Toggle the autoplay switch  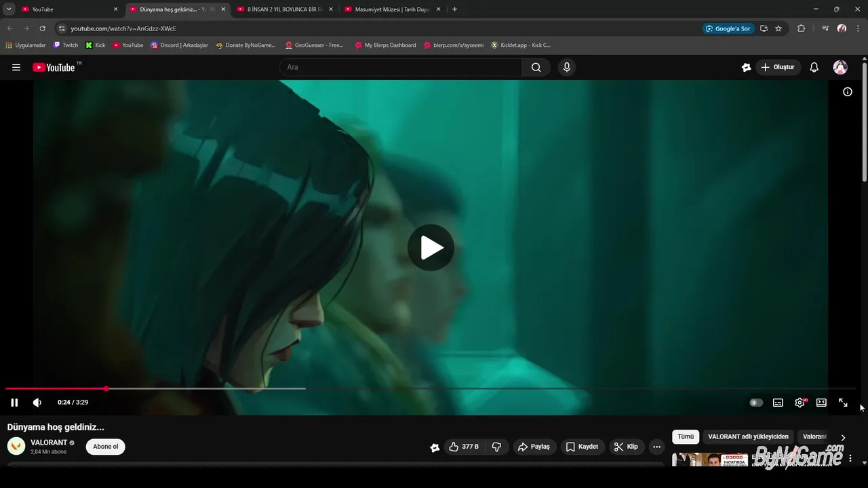(756, 403)
